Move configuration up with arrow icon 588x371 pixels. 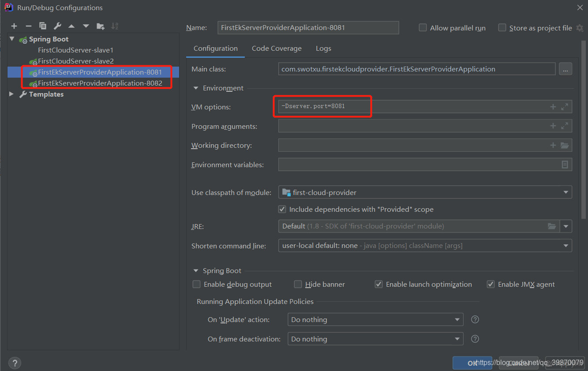click(71, 26)
